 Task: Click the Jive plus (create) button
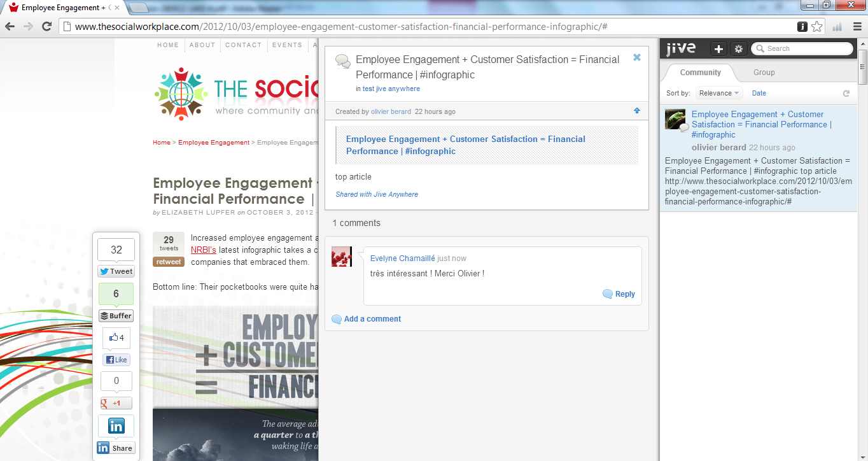(x=718, y=49)
